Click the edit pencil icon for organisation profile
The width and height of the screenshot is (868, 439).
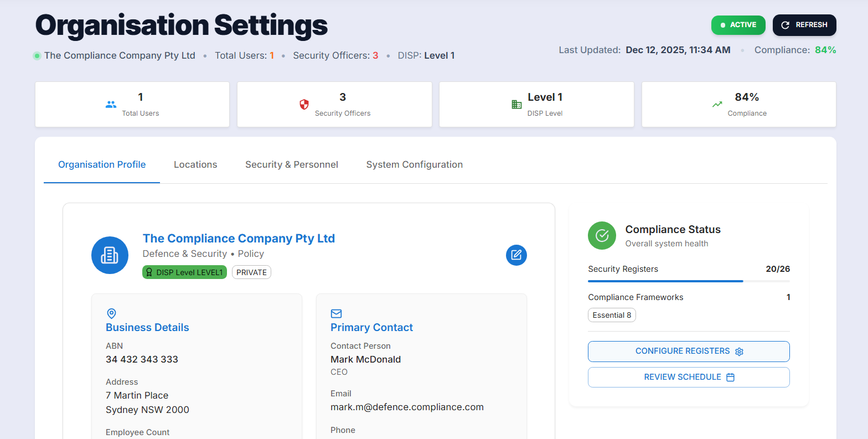pos(516,255)
